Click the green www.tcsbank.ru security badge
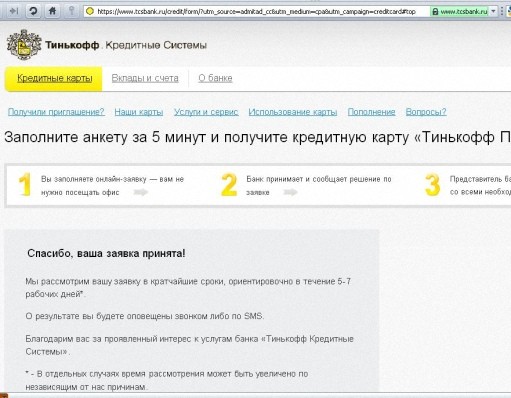This screenshot has width=511, height=398. pyautogui.click(x=460, y=12)
